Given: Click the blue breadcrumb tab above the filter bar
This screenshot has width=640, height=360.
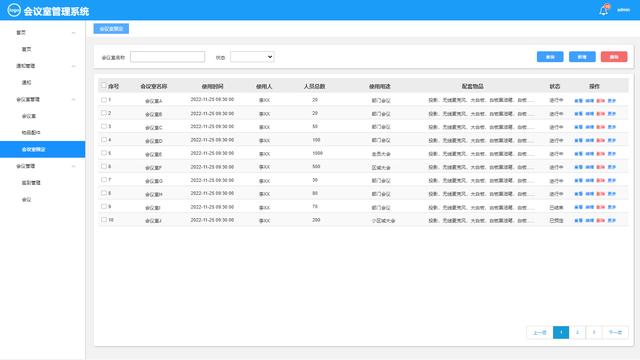Looking at the screenshot, I should 111,29.
